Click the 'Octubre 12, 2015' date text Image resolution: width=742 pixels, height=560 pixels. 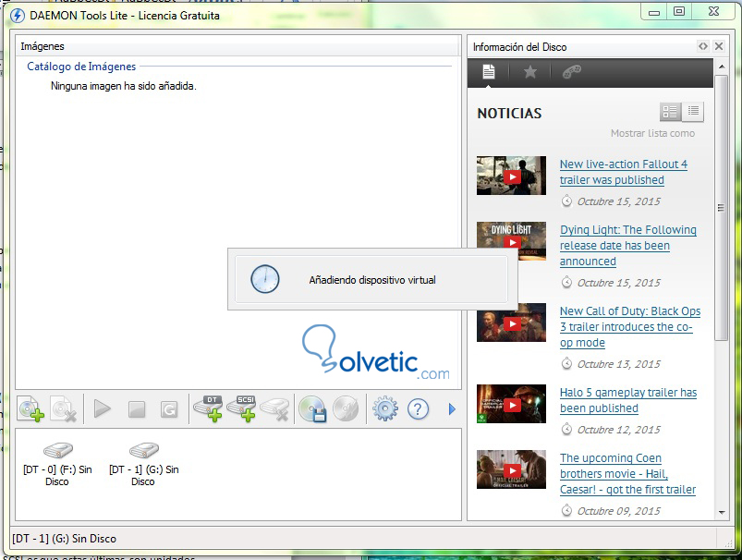618,430
